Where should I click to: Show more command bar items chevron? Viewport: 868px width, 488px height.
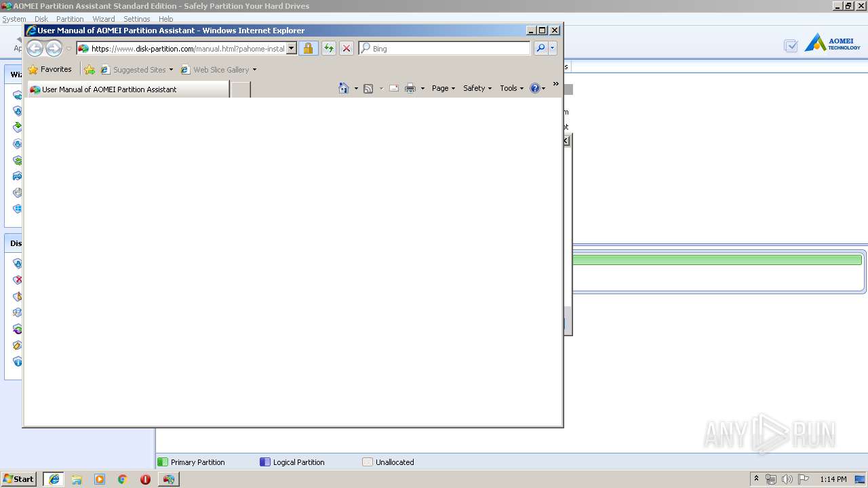[x=556, y=84]
